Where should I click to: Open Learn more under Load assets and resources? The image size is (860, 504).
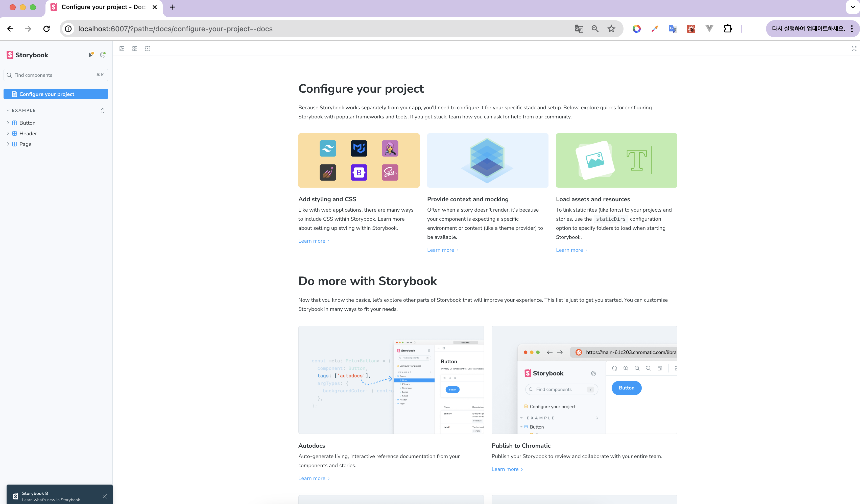[x=572, y=250]
